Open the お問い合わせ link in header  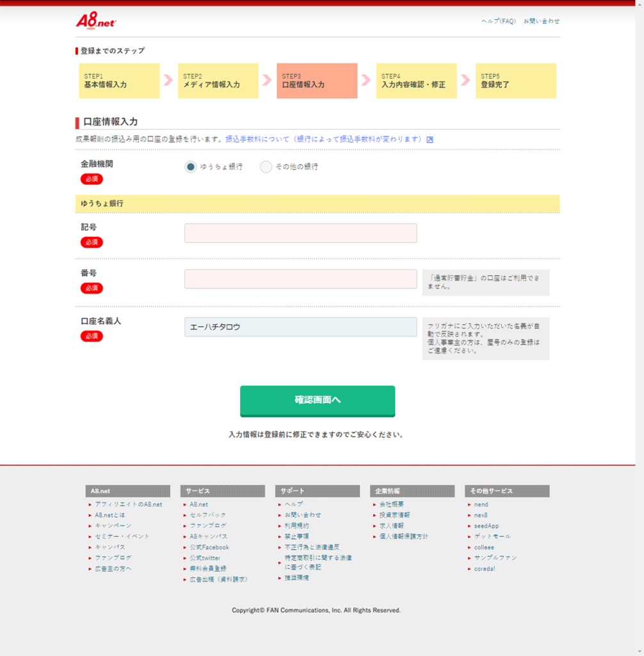[541, 21]
